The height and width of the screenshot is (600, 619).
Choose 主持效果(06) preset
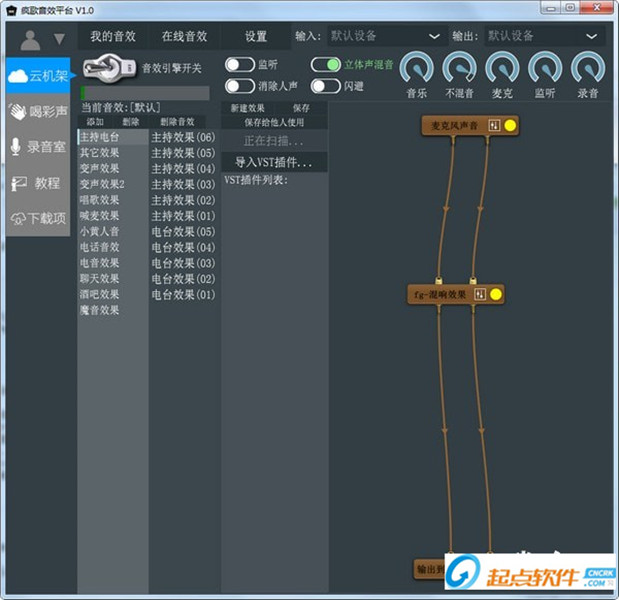(x=184, y=137)
